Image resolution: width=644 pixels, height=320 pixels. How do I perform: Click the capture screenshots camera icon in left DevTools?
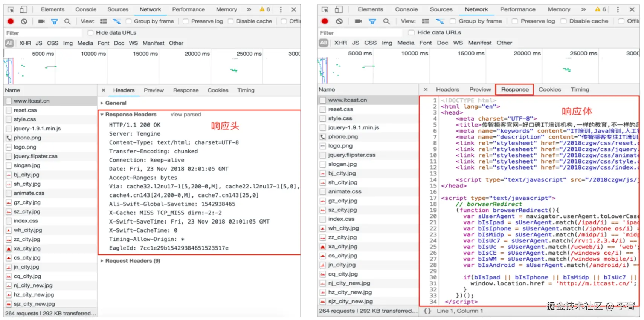(x=41, y=21)
